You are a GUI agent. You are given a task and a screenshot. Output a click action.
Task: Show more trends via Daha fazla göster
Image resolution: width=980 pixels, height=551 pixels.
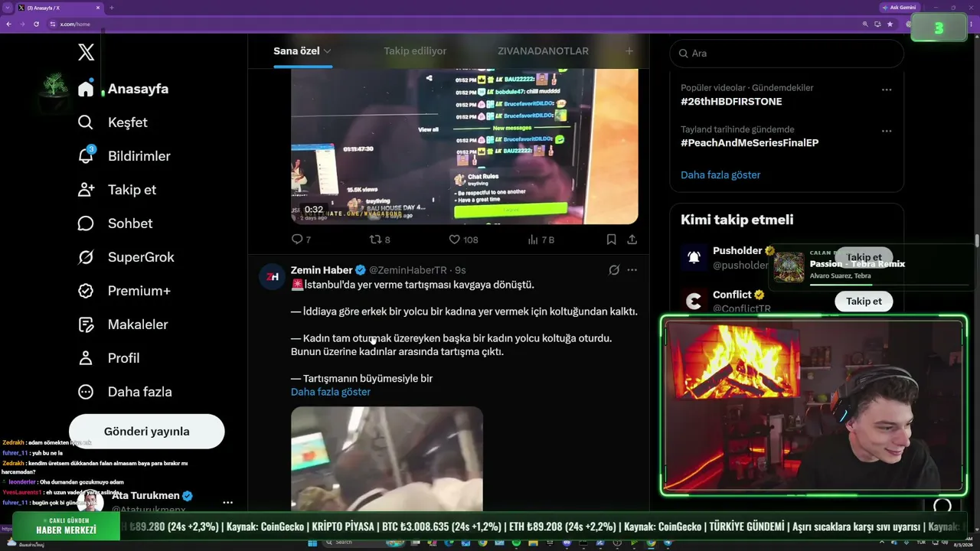(720, 174)
